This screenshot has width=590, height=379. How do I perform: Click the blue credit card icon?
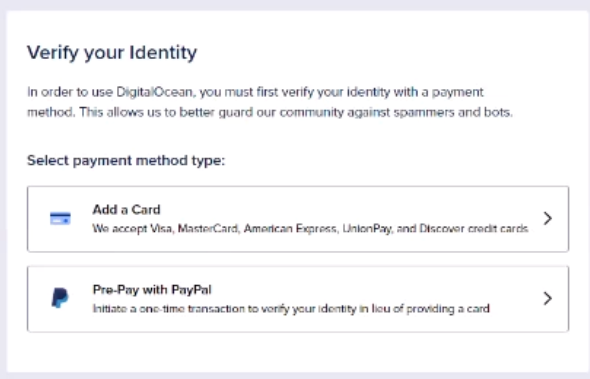pyautogui.click(x=60, y=219)
